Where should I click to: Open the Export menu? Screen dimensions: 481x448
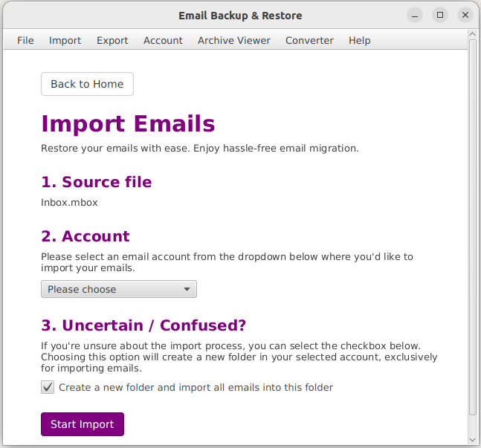pos(112,40)
